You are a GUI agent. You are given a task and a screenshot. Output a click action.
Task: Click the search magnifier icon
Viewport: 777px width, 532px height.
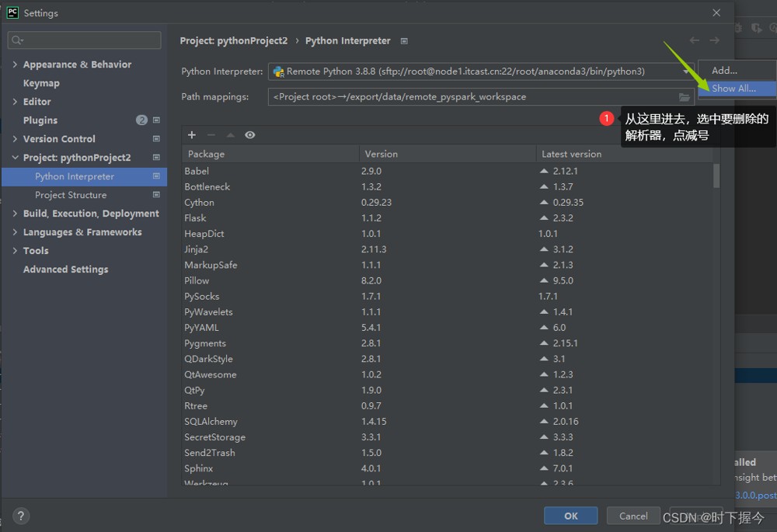[17, 40]
